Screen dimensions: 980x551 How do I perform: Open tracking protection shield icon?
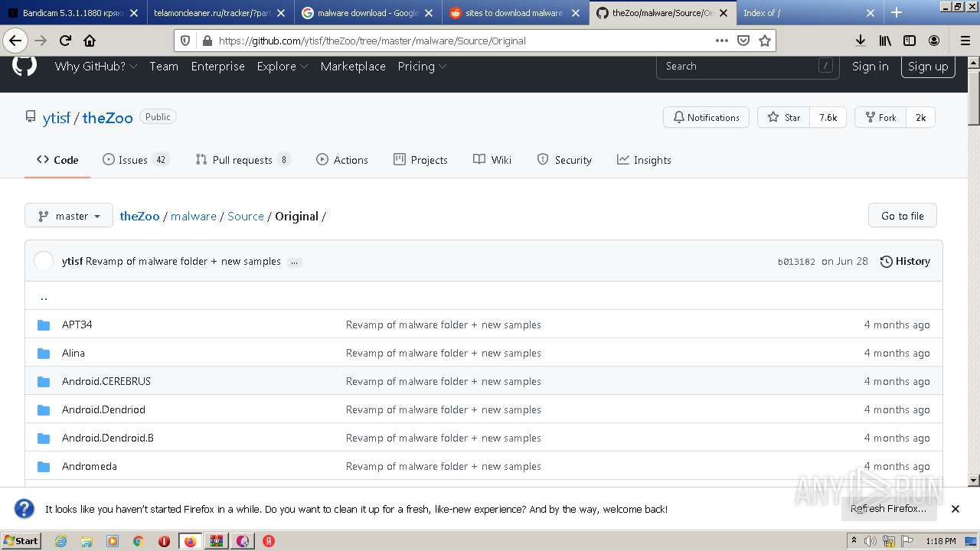pyautogui.click(x=185, y=41)
